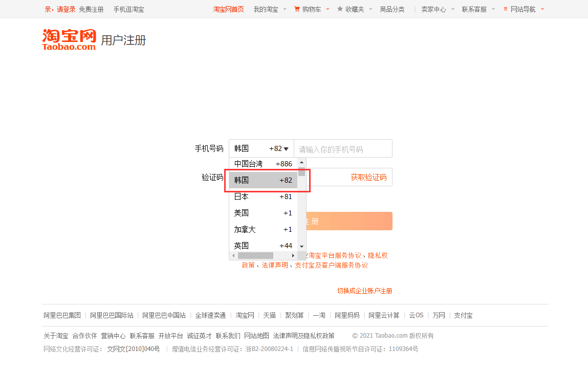This screenshot has height=372, width=588.
Task: Open the shopping cart icon 购物车
Action: point(297,9)
